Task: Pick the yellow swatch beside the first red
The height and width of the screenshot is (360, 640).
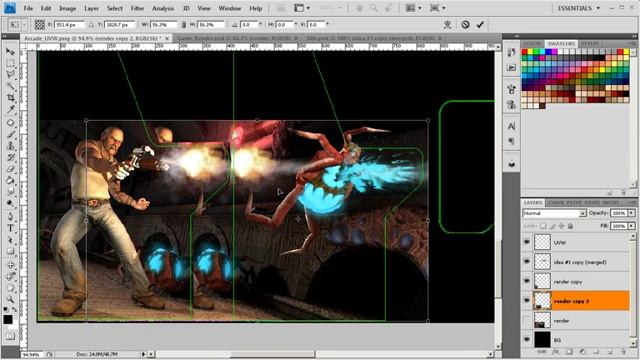Action: pyautogui.click(x=530, y=52)
